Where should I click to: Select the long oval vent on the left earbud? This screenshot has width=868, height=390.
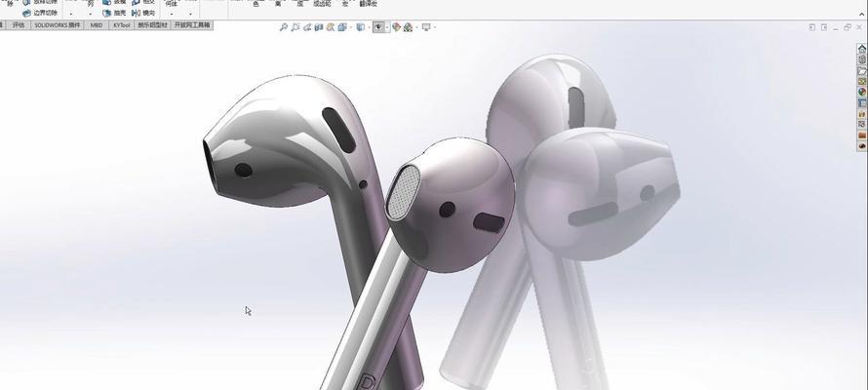[338, 130]
